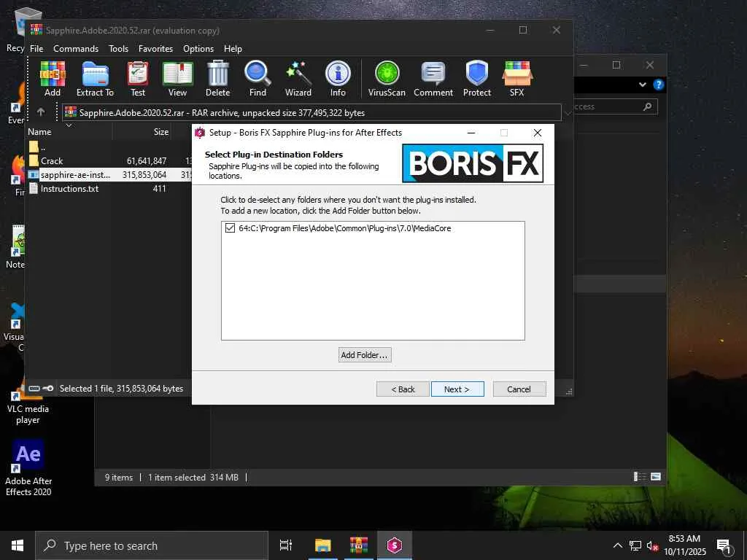
Task: Open Task View on the taskbar
Action: coord(286,545)
